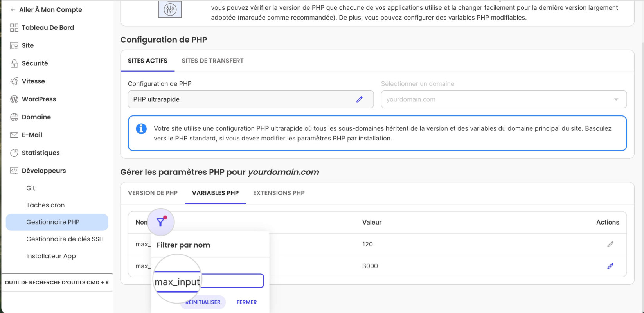Open the yourdomain.com domain dropdown
This screenshot has height=313, width=644.
[504, 99]
